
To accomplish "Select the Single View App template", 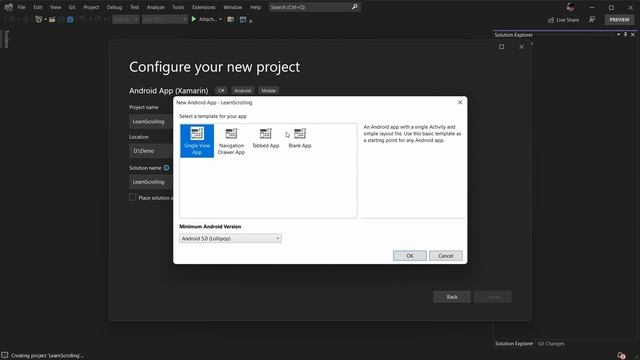I will coord(197,141).
